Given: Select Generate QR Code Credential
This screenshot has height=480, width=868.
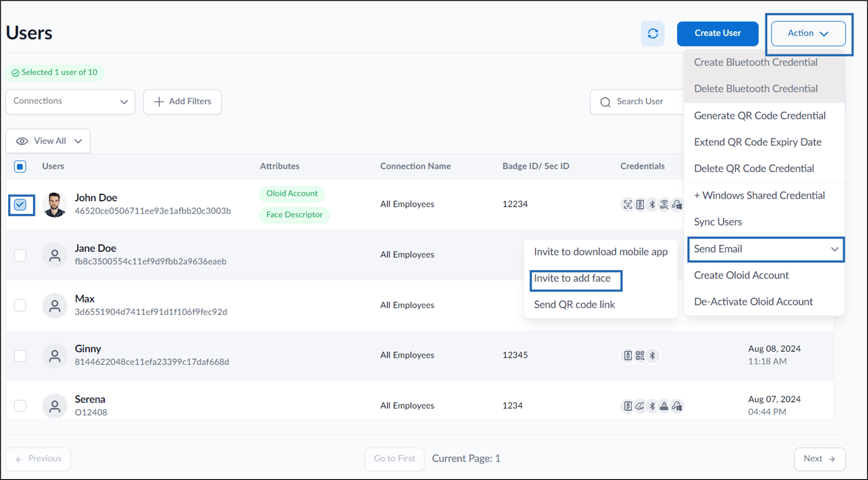Looking at the screenshot, I should [760, 116].
